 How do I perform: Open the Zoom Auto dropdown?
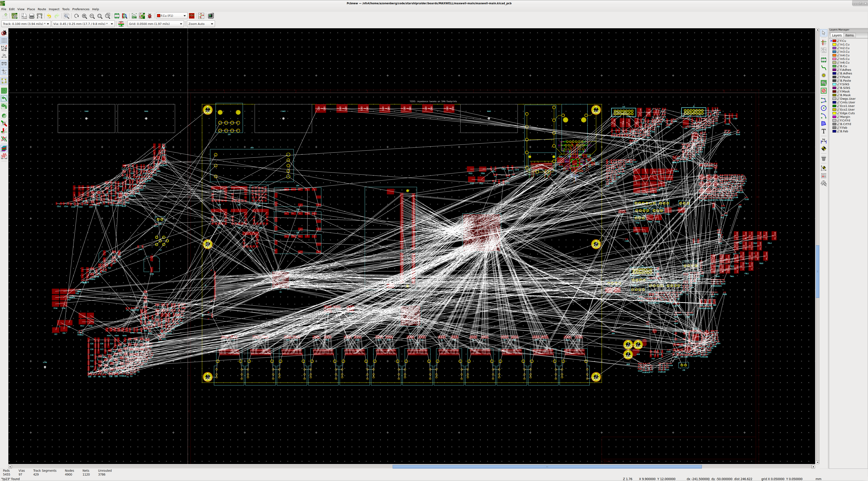[x=201, y=24]
